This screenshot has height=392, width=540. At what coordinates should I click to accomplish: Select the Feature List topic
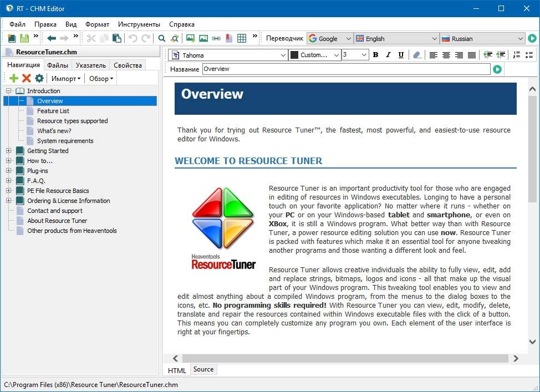[53, 111]
